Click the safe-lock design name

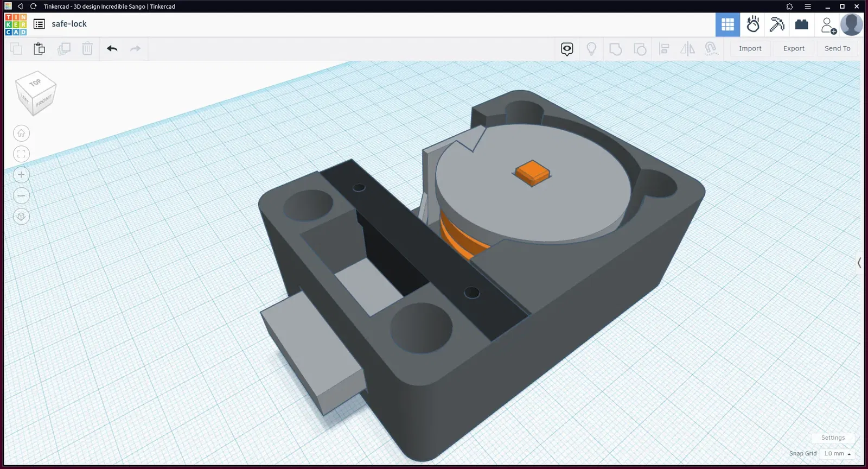(69, 24)
